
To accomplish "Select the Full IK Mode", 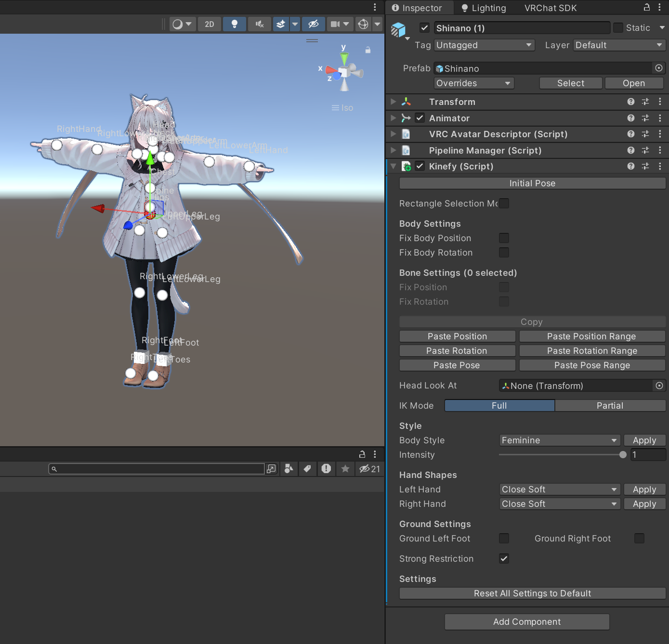I will [499, 406].
